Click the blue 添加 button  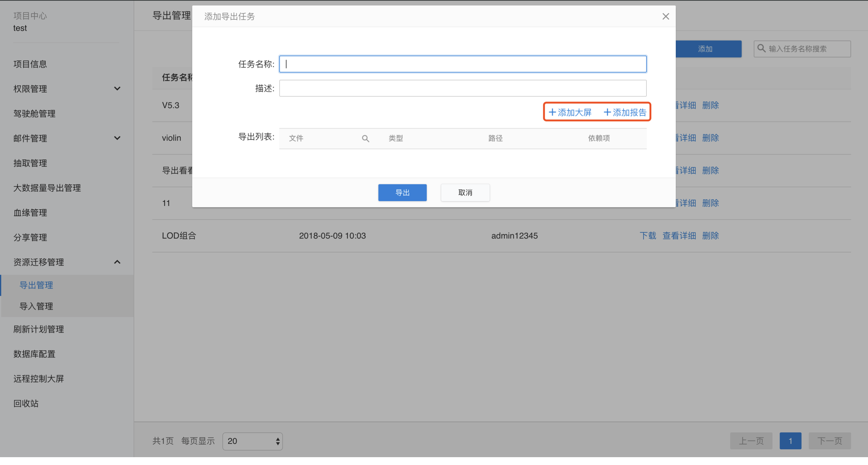pos(705,49)
